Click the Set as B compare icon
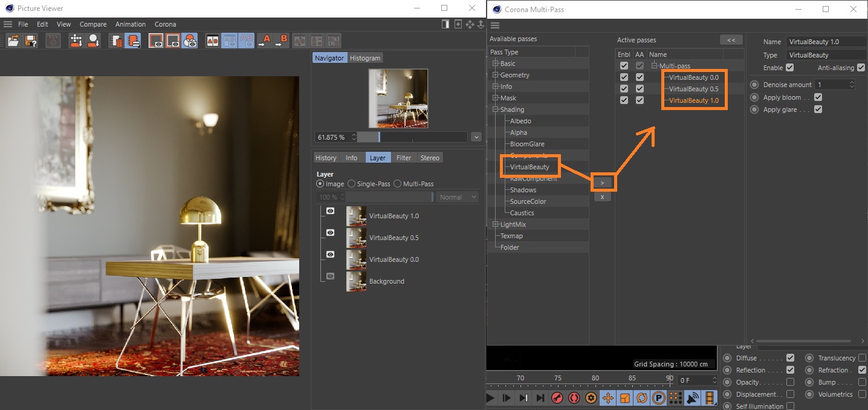Viewport: 868px width, 410px height. (281, 41)
